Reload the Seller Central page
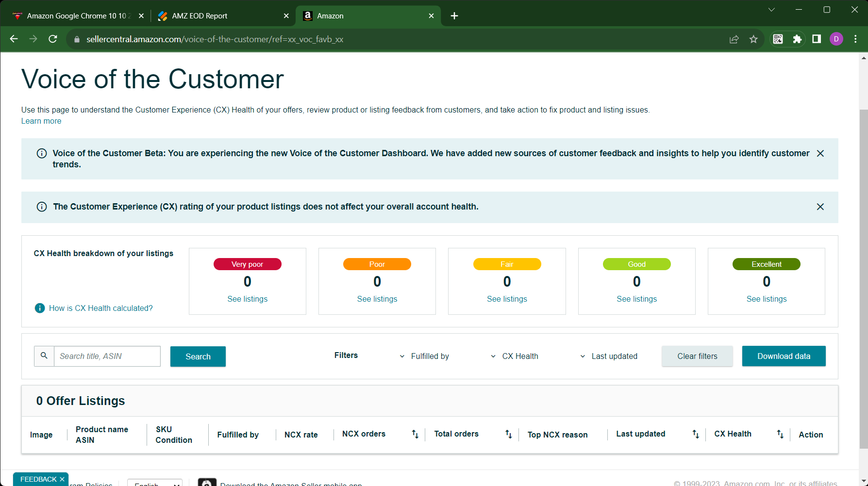Screen dimensions: 868x486 pyautogui.click(x=53, y=39)
